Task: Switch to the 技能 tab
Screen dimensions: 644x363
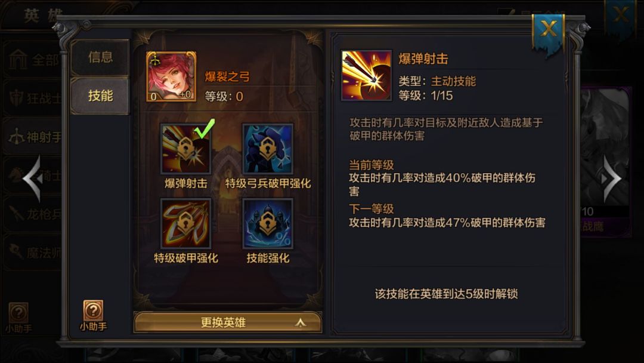Action: (100, 96)
